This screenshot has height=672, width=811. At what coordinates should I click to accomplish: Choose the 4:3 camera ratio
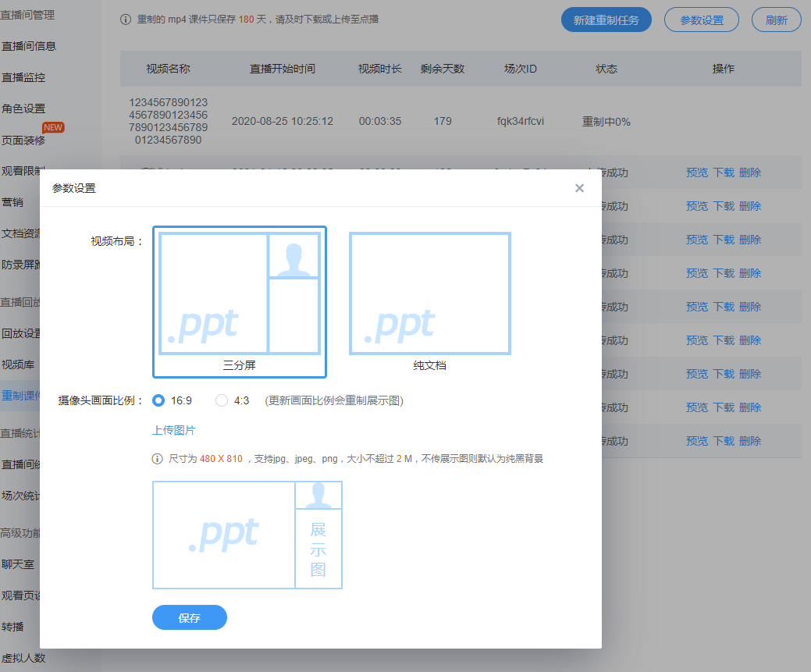[x=222, y=400]
